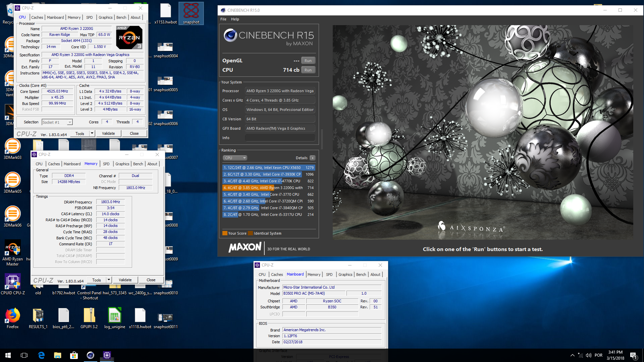
Task: Expand Cinebench ranking Details arrow
Action: (312, 158)
